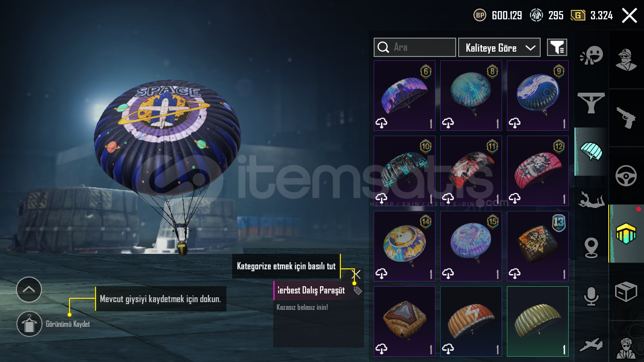
Task: Tap the G gold currency icon
Action: [x=577, y=15]
